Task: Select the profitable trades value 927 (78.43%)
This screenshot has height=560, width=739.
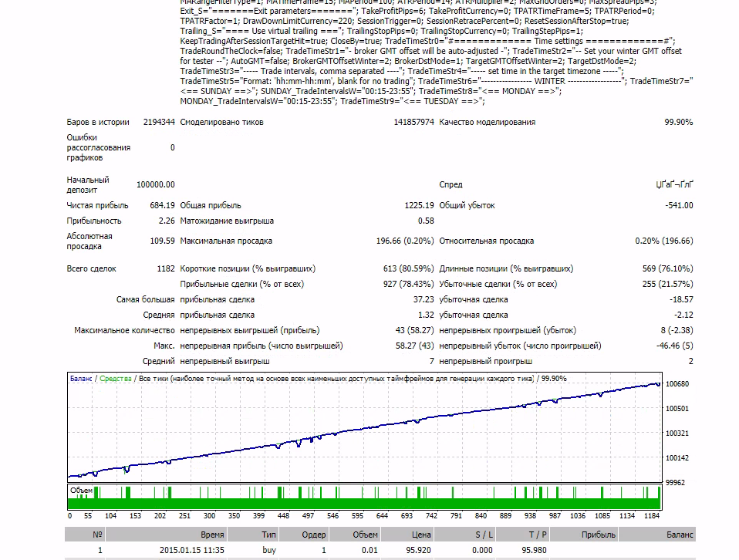Action: click(x=409, y=284)
